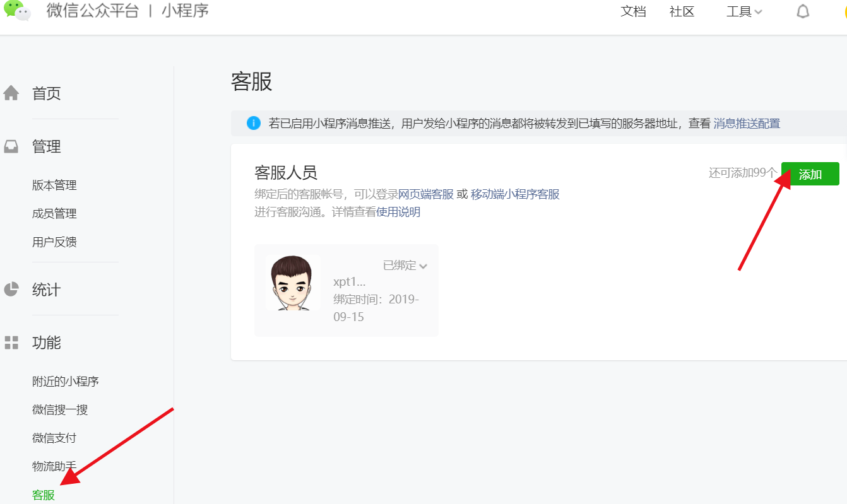Click the 绑定时间：2019-09-15 text

pyautogui.click(x=376, y=308)
